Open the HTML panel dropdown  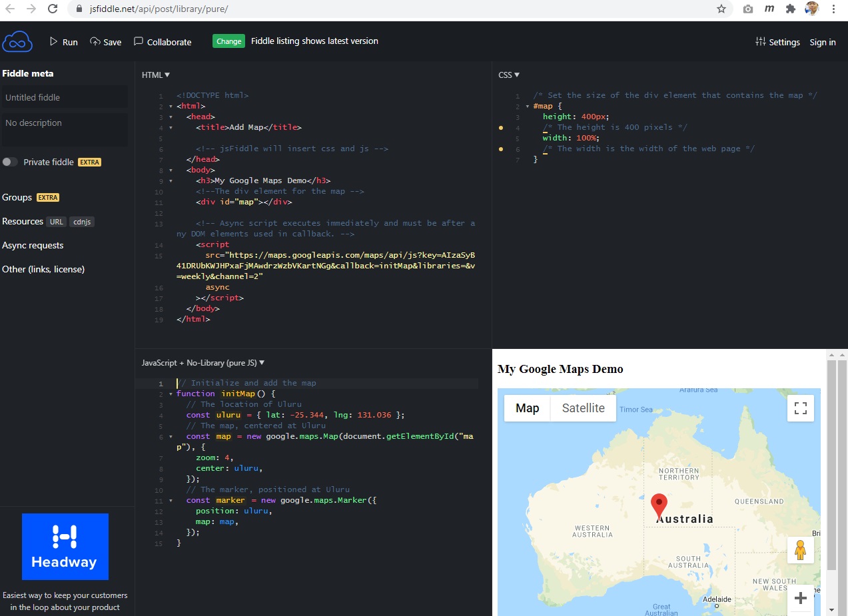click(x=156, y=75)
